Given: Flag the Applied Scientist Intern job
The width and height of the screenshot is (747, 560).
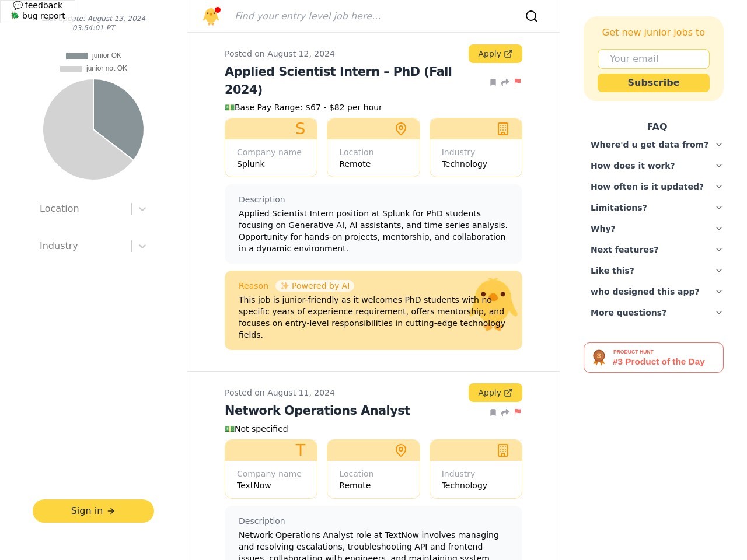Looking at the screenshot, I should (x=518, y=82).
